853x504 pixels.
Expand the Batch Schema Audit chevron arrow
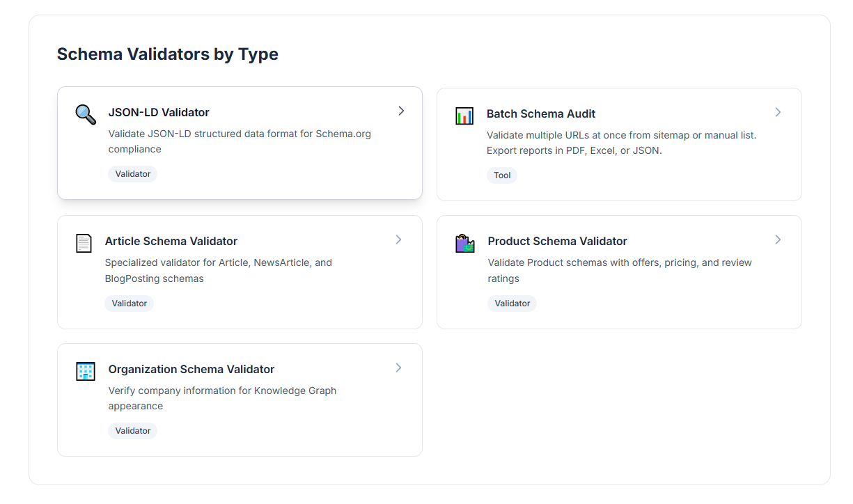click(x=778, y=112)
